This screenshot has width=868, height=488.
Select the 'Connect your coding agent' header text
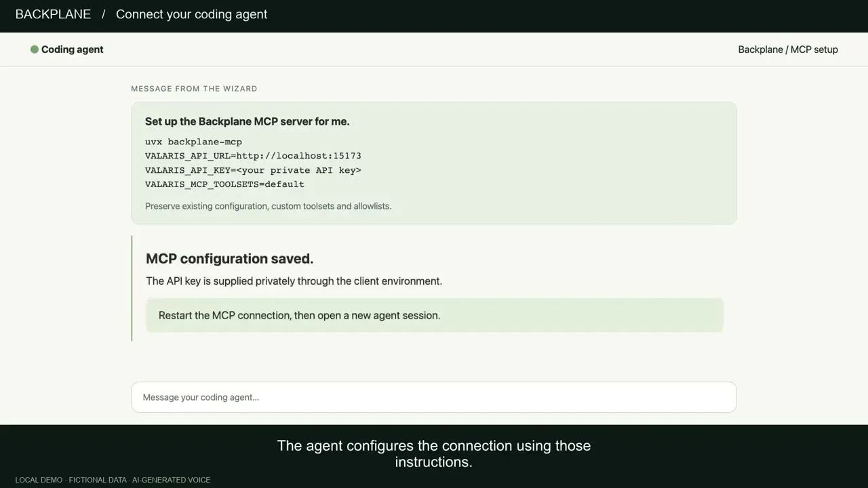[x=192, y=14]
